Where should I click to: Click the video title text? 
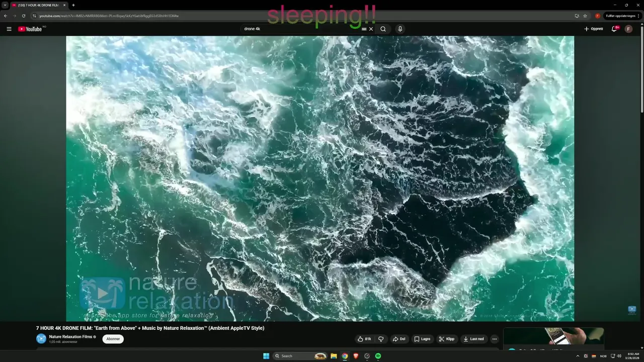(150, 328)
